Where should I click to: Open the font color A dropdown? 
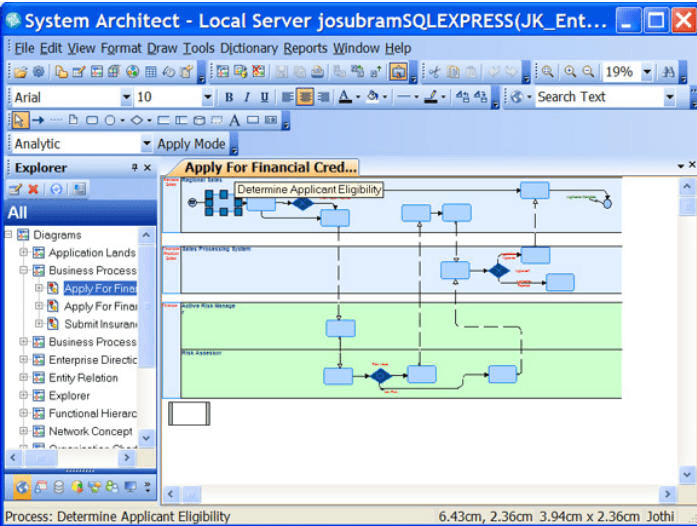(x=358, y=97)
